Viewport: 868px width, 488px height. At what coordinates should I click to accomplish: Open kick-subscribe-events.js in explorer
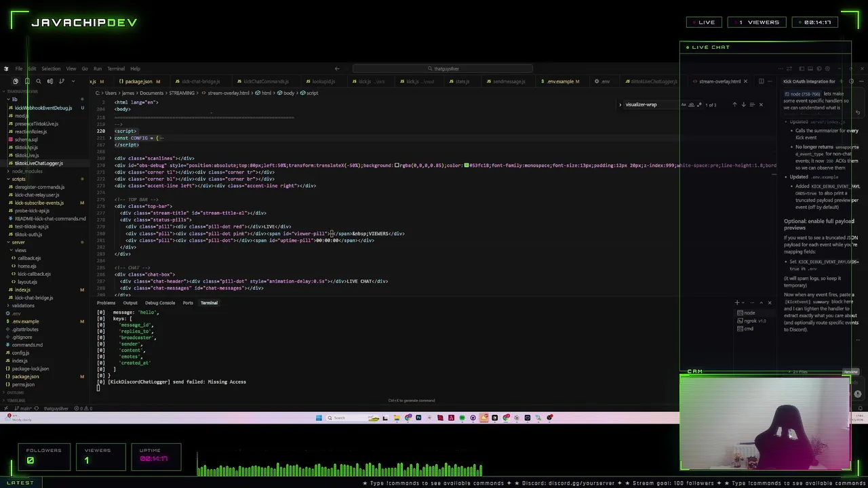click(x=39, y=203)
